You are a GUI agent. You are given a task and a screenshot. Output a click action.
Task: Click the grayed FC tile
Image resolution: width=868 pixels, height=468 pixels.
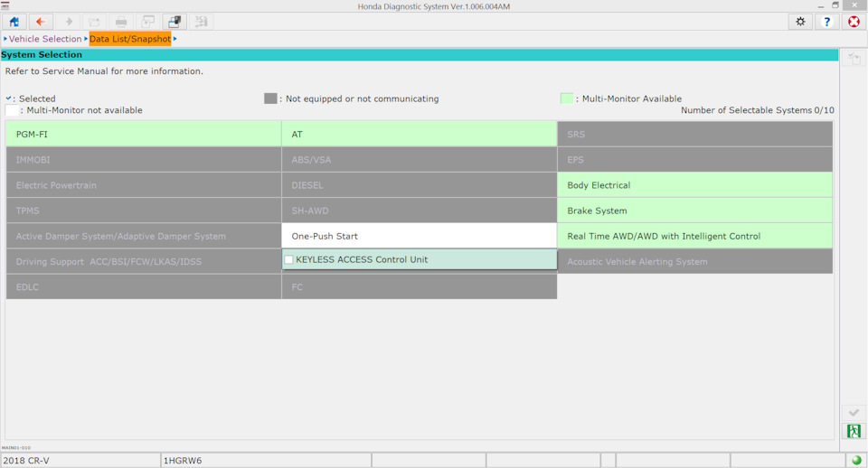[419, 286]
